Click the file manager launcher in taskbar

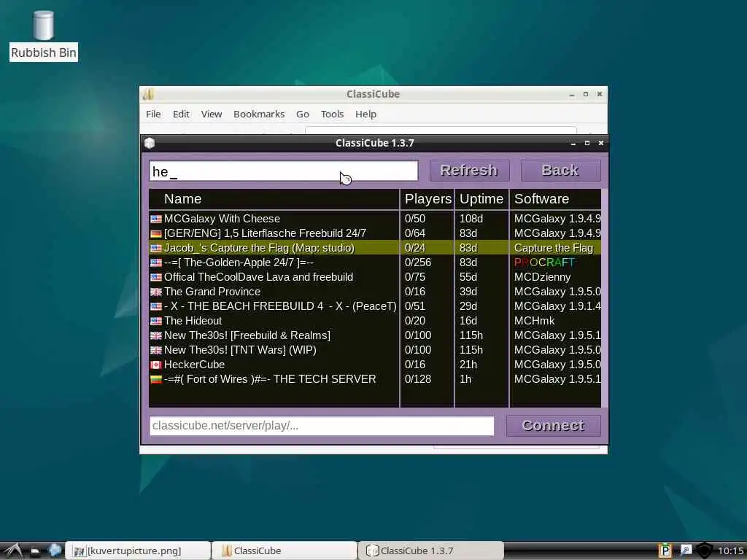[35, 551]
